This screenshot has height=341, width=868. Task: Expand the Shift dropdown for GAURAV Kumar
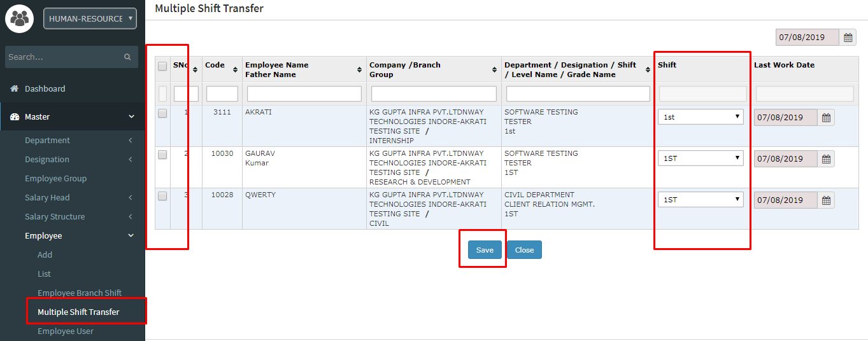coord(700,158)
